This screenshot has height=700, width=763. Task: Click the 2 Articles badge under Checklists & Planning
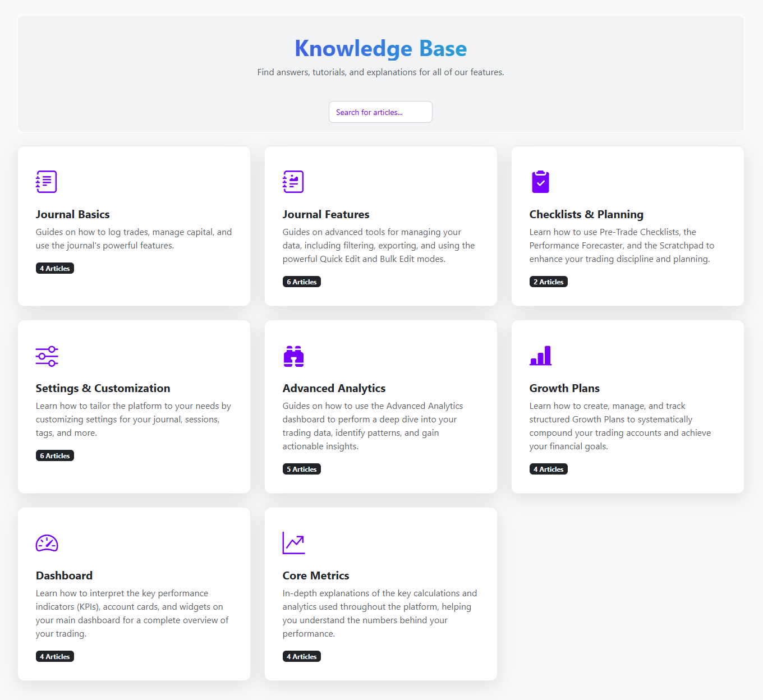pos(548,281)
